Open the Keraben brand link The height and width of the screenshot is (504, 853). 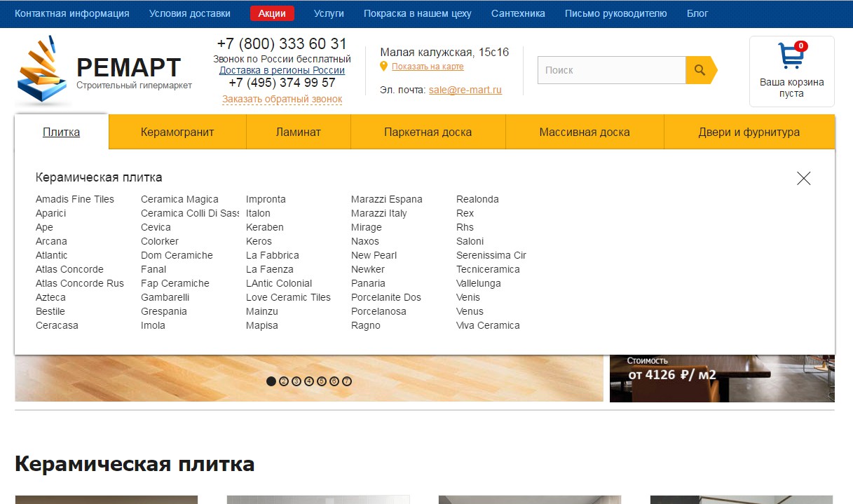point(265,227)
